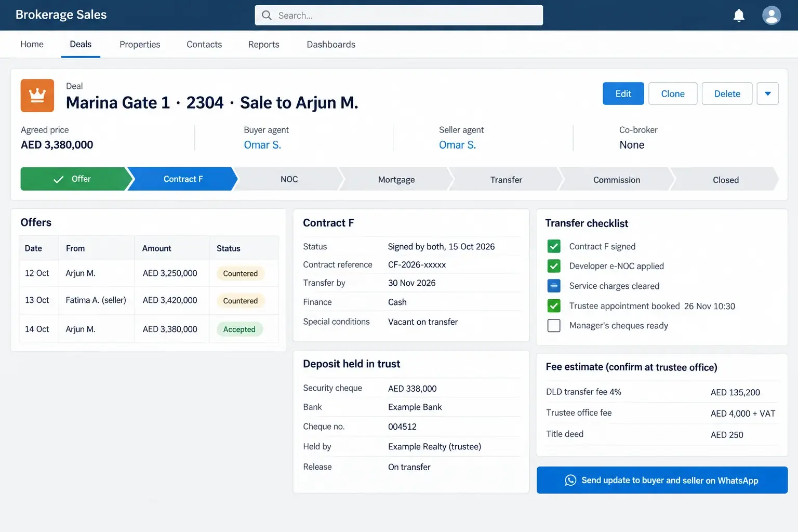798x532 pixels.
Task: Click security cheque AED 338,000
Action: tap(412, 389)
